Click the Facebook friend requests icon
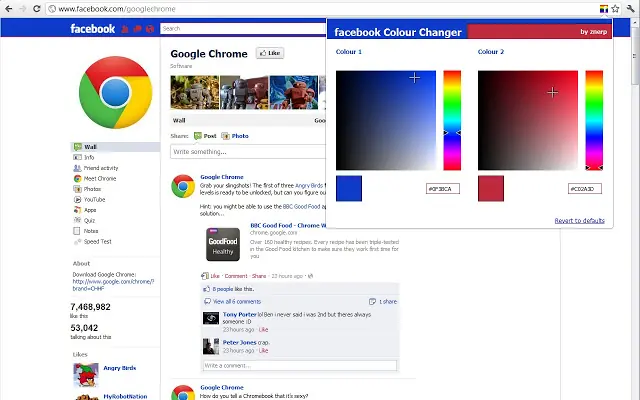640x400 pixels. (124, 29)
